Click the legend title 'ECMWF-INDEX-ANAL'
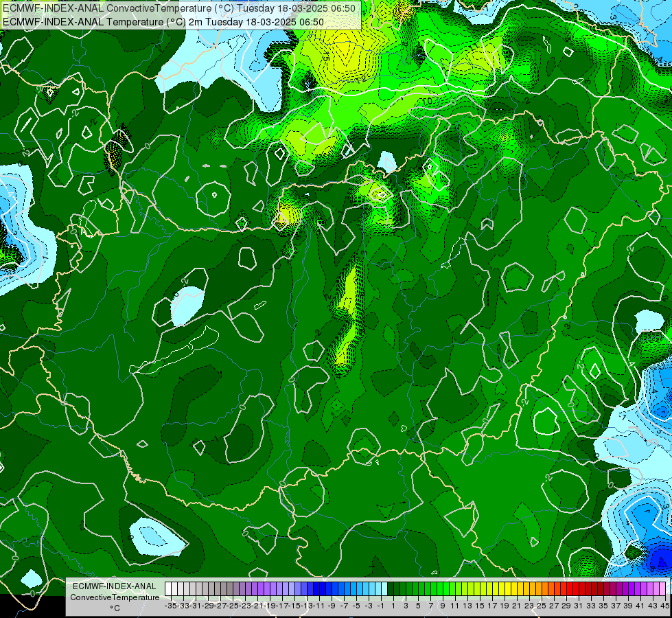 (115, 586)
